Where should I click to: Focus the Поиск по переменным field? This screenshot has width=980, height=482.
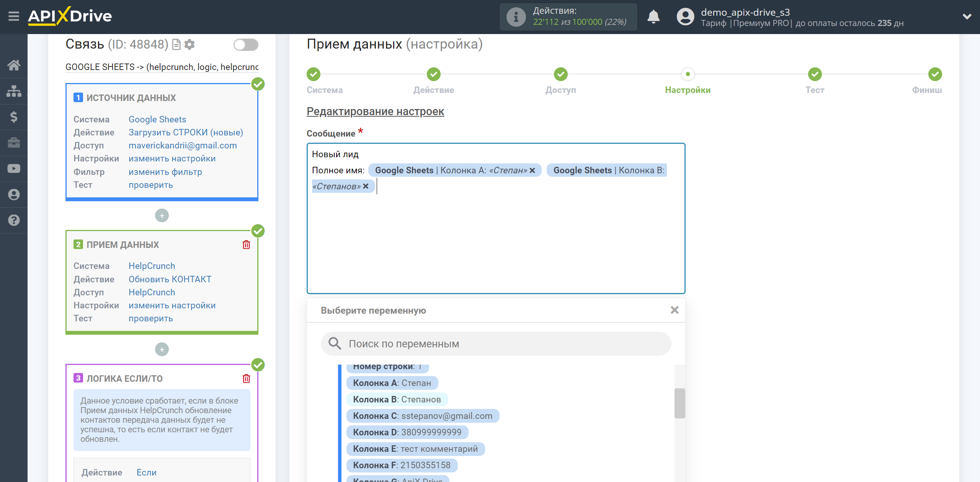click(496, 344)
